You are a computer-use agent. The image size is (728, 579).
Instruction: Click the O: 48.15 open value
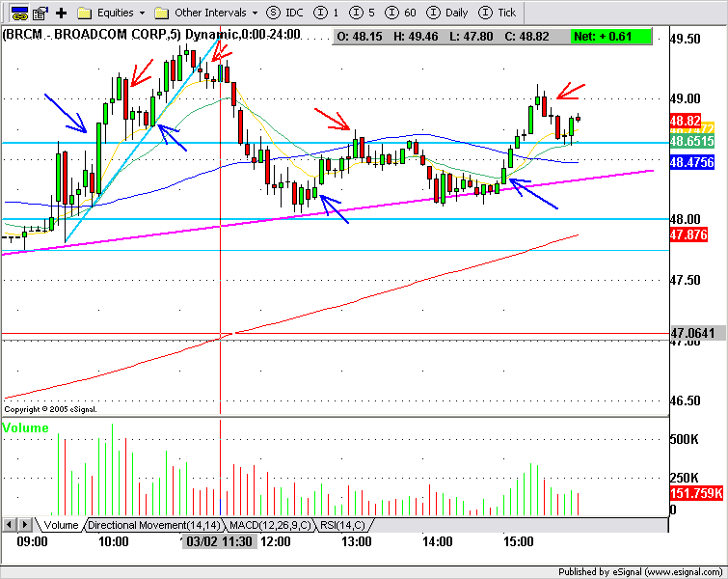pyautogui.click(x=360, y=37)
